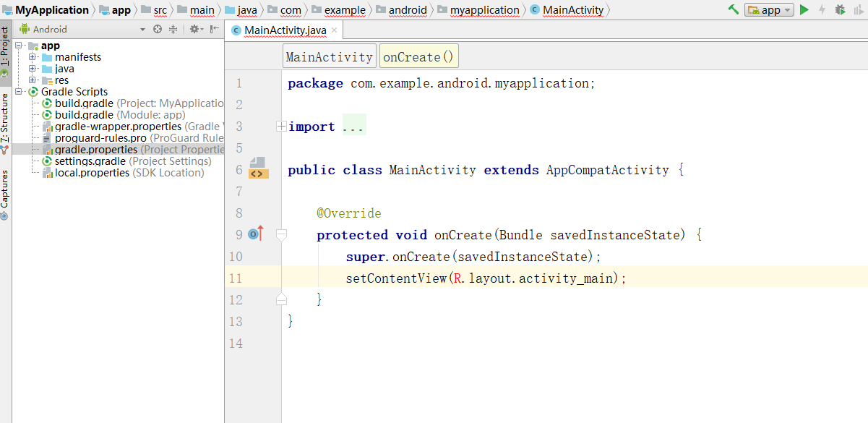Click android in the navigation bar
868x423 pixels.
pyautogui.click(x=401, y=10)
